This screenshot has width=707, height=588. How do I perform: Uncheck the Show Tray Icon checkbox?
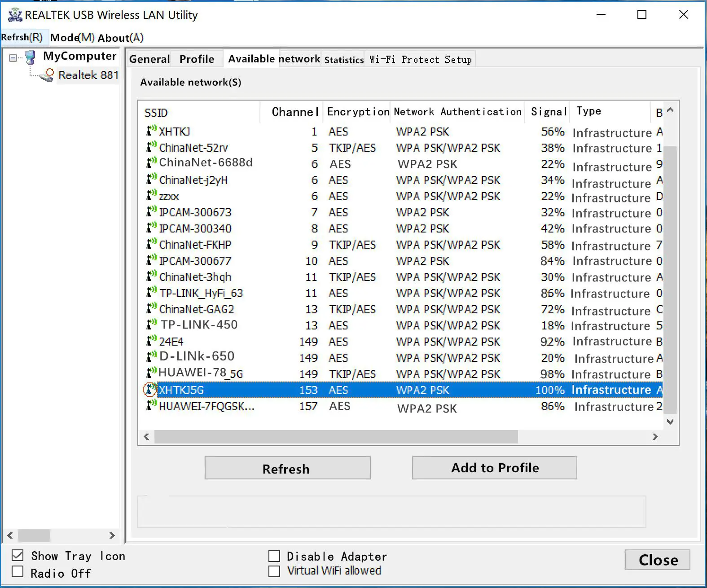pos(18,555)
